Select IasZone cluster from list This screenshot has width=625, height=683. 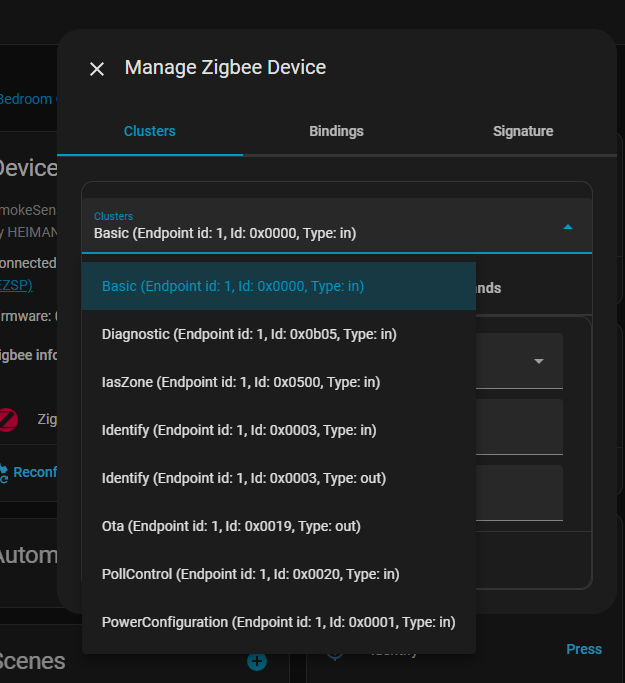click(240, 382)
